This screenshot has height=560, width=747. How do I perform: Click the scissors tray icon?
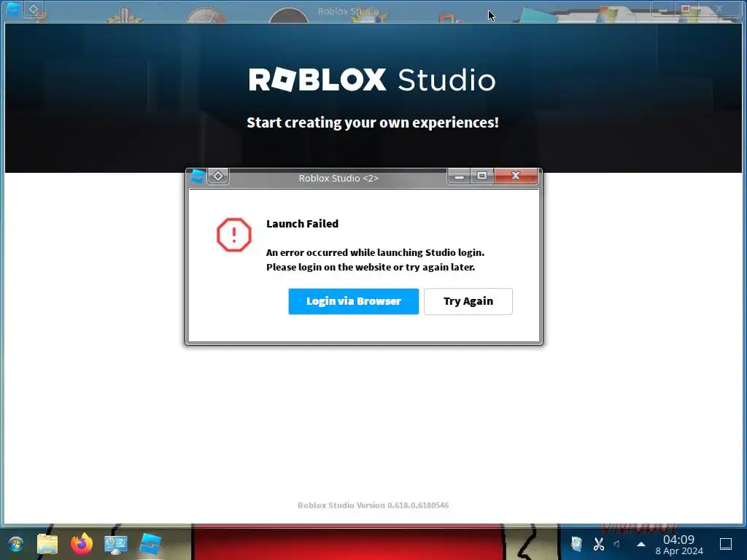(598, 543)
